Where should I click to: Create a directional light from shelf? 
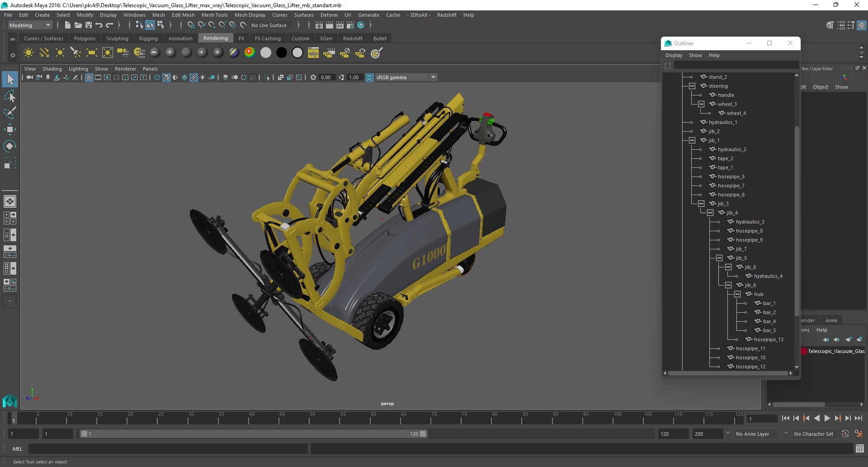[44, 53]
